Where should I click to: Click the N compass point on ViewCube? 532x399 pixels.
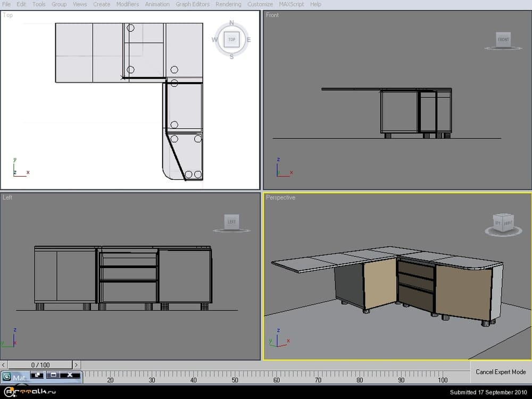[231, 23]
